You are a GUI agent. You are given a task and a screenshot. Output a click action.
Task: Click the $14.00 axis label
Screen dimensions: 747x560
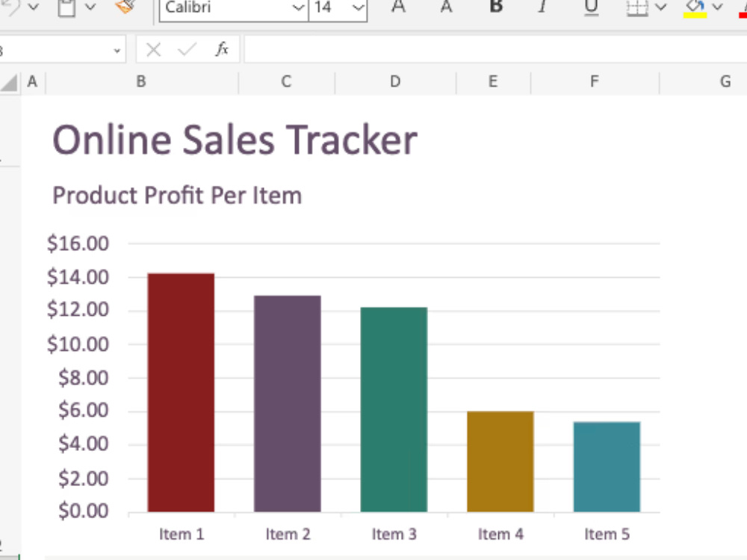pyautogui.click(x=78, y=277)
